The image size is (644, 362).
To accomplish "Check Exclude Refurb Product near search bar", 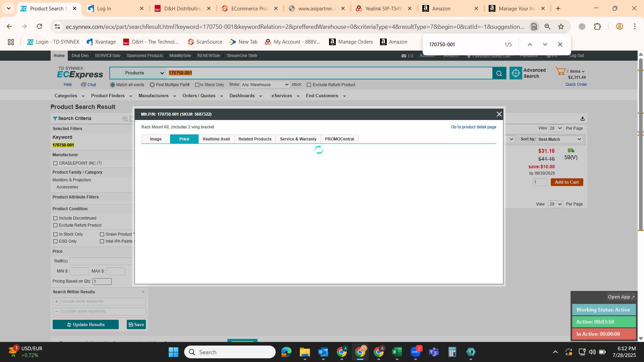I will coord(309,85).
